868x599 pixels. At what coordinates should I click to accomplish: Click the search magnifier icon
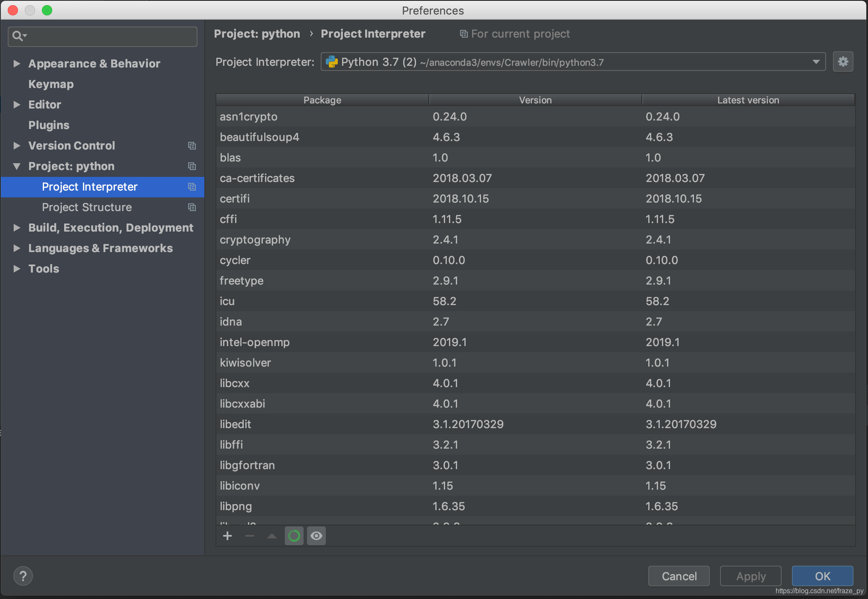click(x=19, y=36)
